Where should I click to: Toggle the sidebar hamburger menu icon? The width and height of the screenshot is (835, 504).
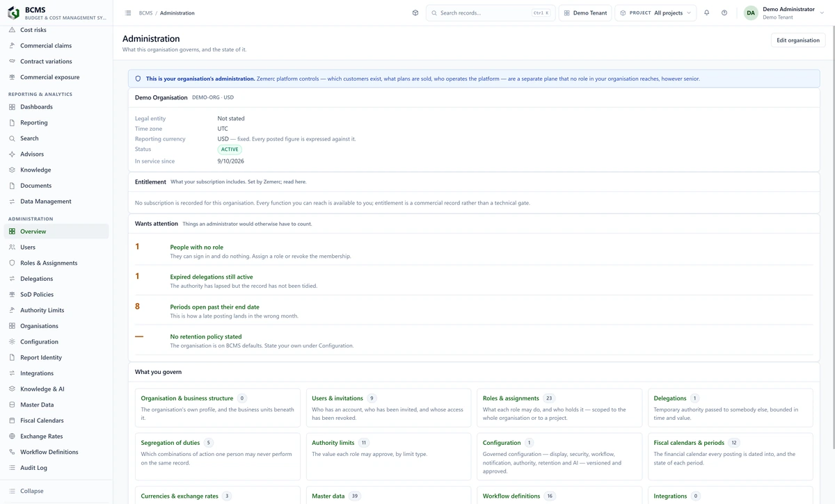pos(128,13)
